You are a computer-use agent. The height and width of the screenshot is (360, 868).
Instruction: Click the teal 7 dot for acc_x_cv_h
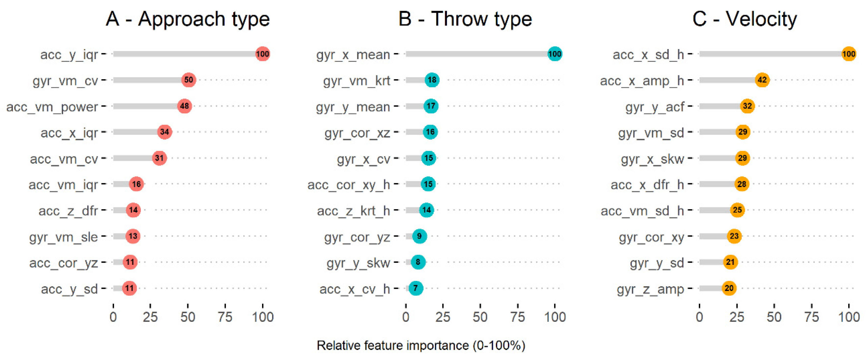(x=416, y=288)
